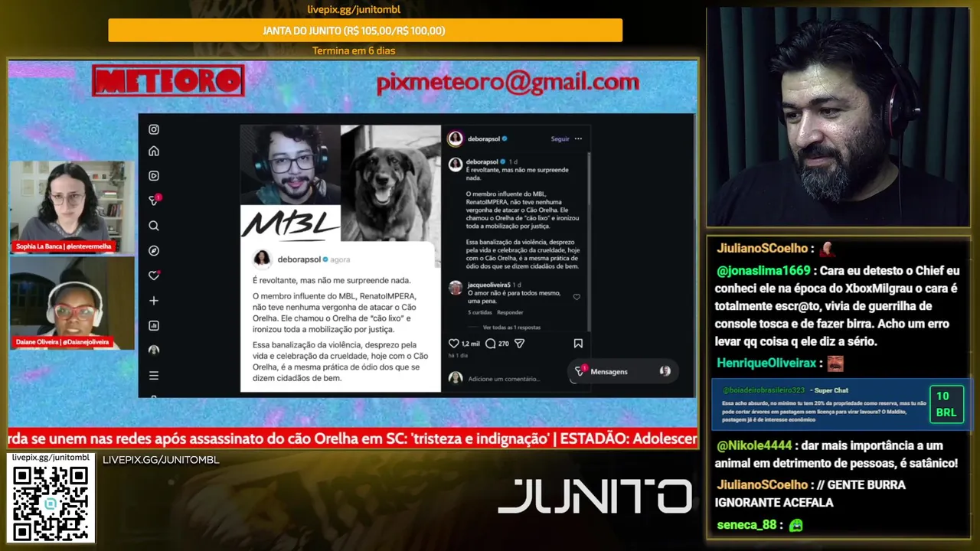Click emote next to top JiulianoSCoelho message
The width and height of the screenshot is (980, 551).
(x=827, y=249)
